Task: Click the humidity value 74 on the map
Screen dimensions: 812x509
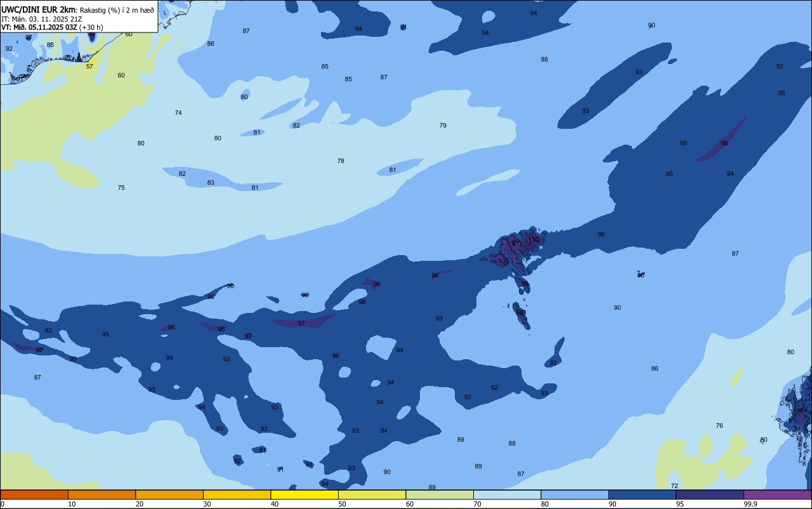Action: pos(178,113)
